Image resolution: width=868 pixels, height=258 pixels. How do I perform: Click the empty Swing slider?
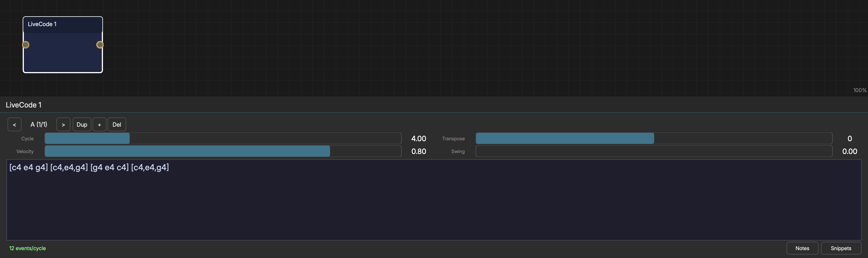pyautogui.click(x=654, y=151)
